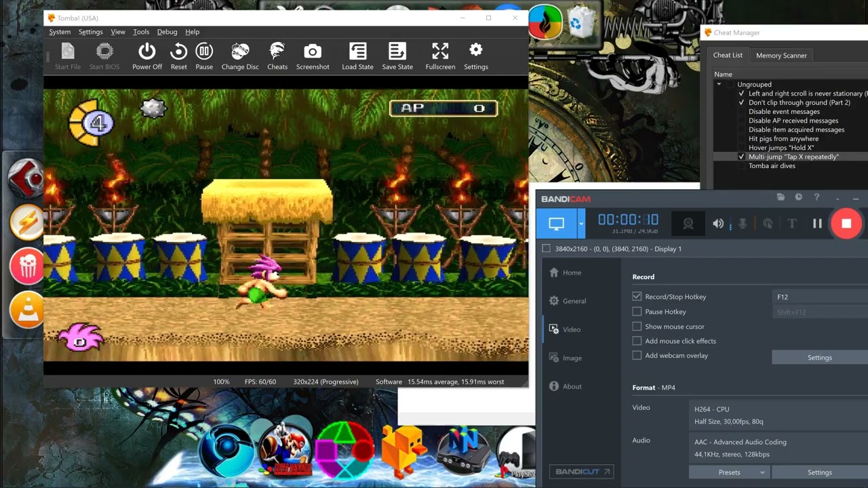Open the Change Disc tool
The image size is (868, 488).
[240, 56]
